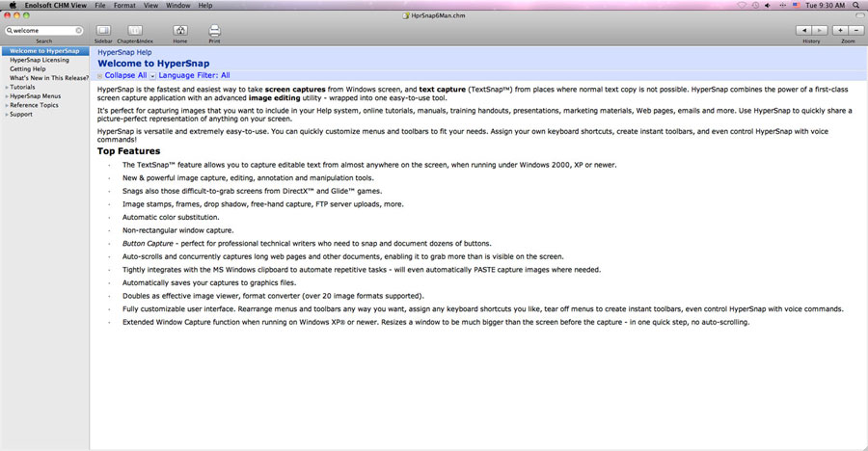The height and width of the screenshot is (451, 868).
Task: Expand the Tutorials tree node
Action: coord(7,88)
